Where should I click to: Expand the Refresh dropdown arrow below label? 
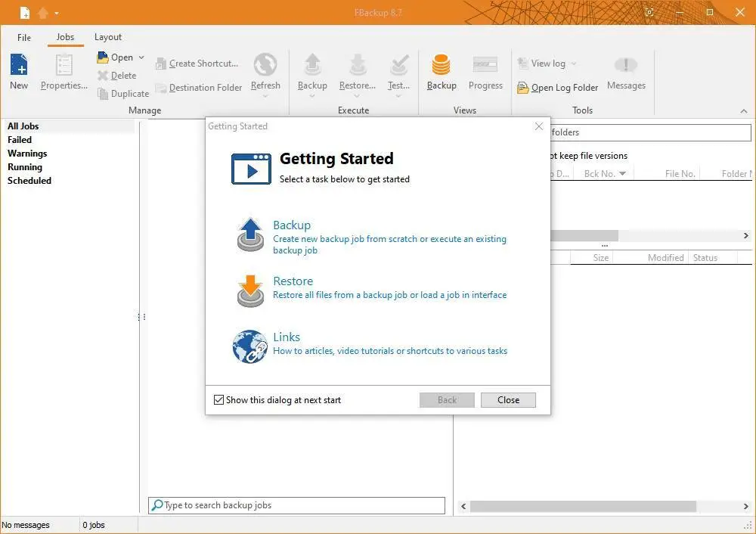coord(265,96)
